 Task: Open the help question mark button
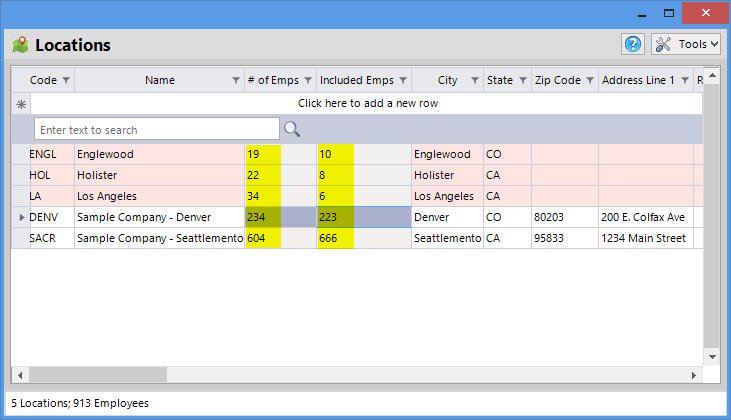[x=633, y=44]
